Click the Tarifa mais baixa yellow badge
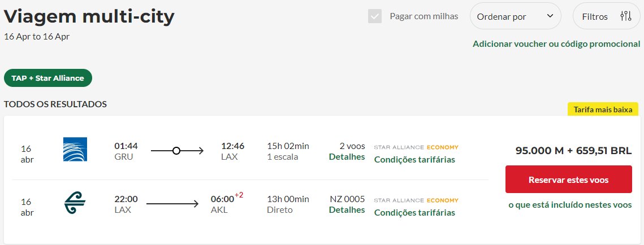Image resolution: width=644 pixels, height=245 pixels. coord(603,110)
